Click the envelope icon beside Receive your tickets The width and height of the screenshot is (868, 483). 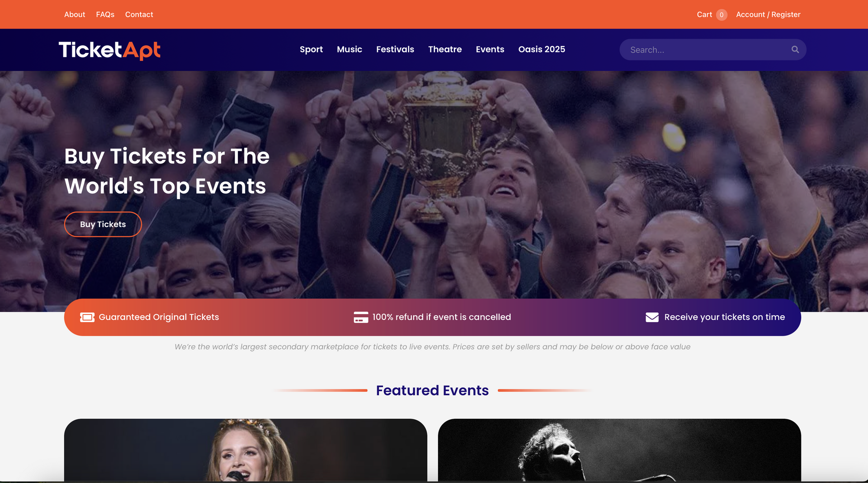pos(652,317)
